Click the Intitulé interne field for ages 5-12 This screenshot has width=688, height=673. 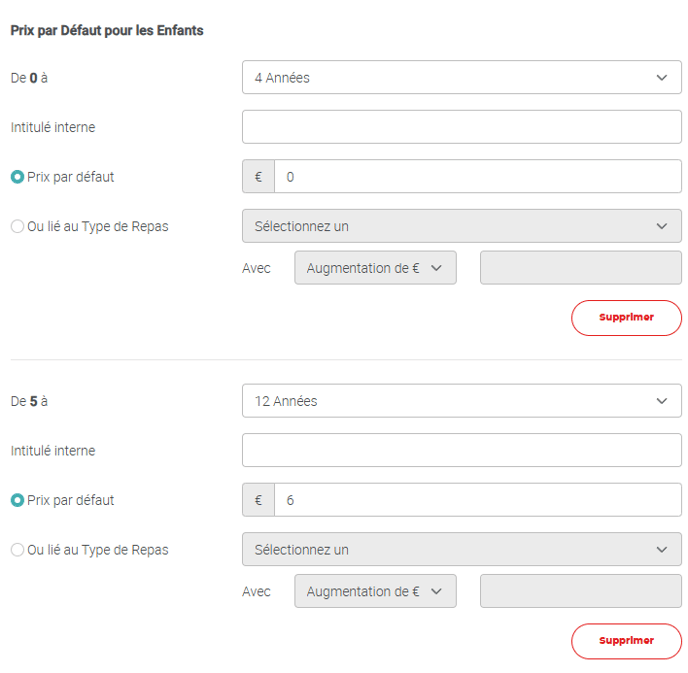click(461, 450)
